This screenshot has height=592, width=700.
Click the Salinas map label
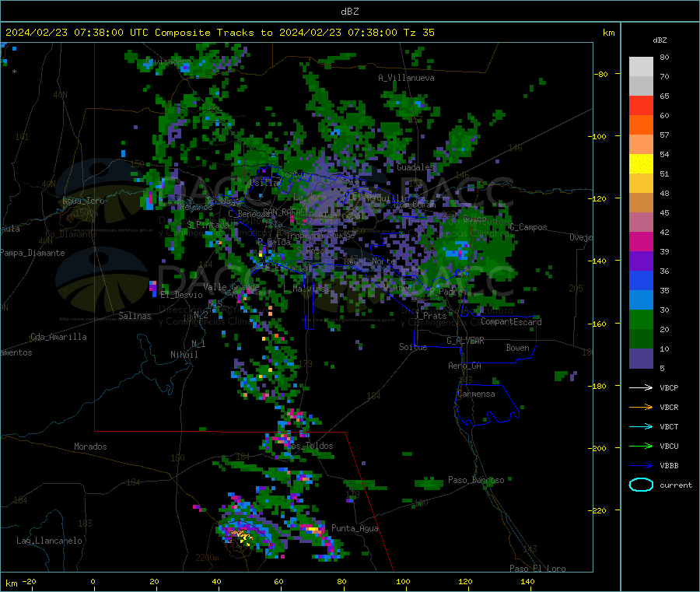(135, 316)
